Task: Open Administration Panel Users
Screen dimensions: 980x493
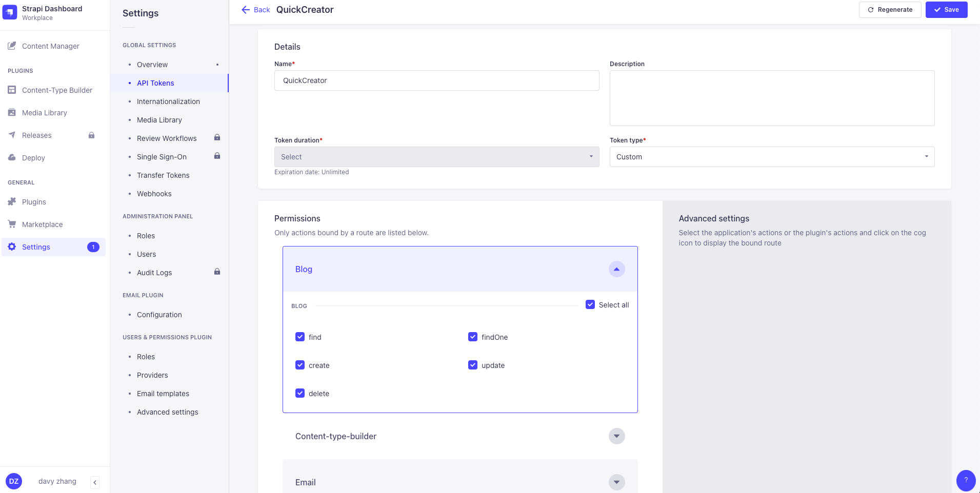Action: point(146,254)
